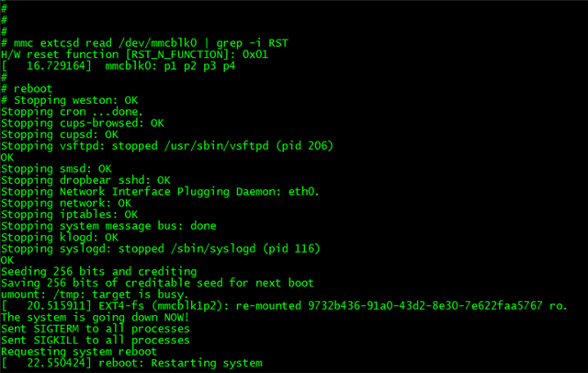Click the 'Stopping cron ...done.' line
The height and width of the screenshot is (373, 588).
click(72, 112)
